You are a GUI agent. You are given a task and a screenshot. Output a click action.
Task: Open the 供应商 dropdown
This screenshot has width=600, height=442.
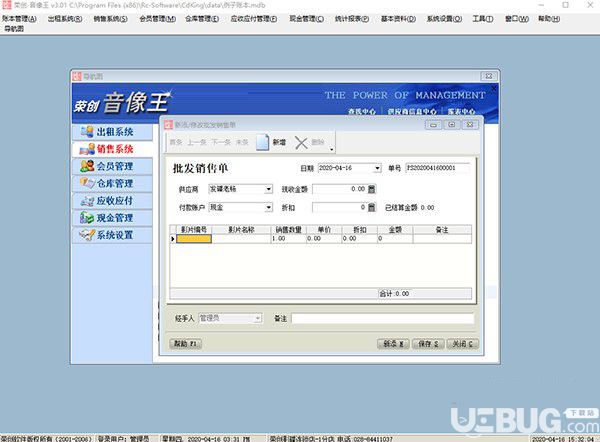pos(269,189)
